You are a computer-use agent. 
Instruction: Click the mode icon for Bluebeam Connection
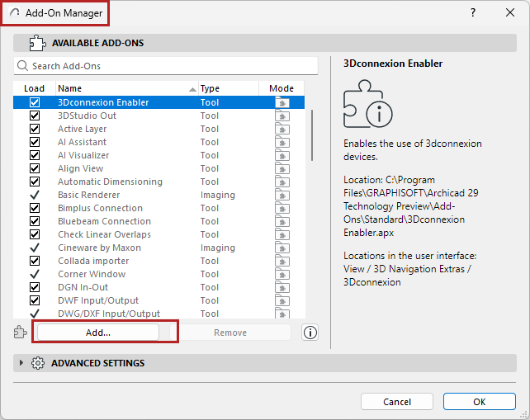pos(282,221)
